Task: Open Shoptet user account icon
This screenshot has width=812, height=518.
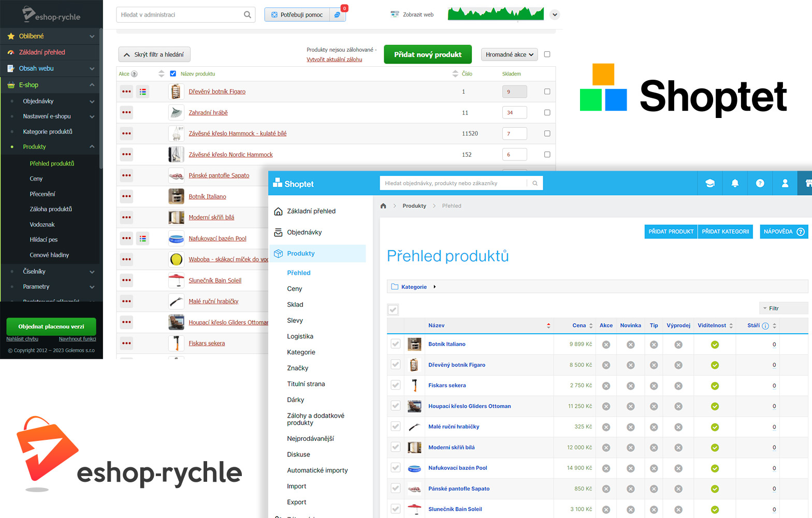Action: [x=785, y=183]
